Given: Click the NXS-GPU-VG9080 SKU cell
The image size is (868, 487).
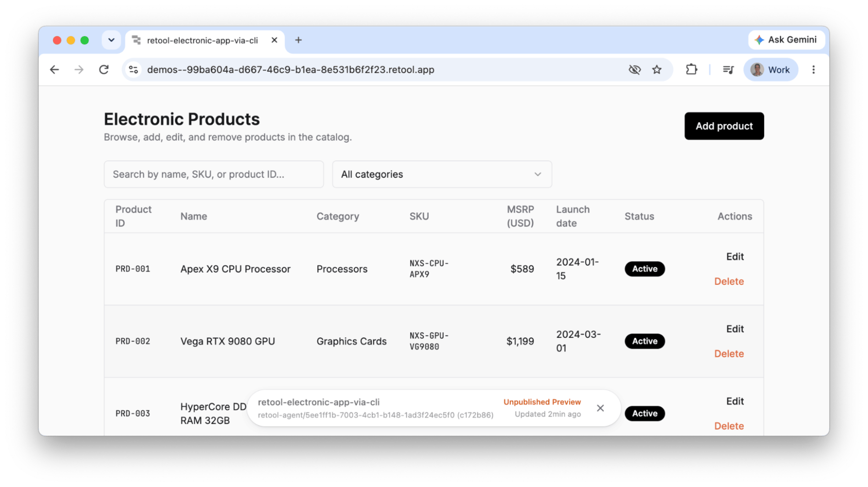Looking at the screenshot, I should tap(429, 341).
